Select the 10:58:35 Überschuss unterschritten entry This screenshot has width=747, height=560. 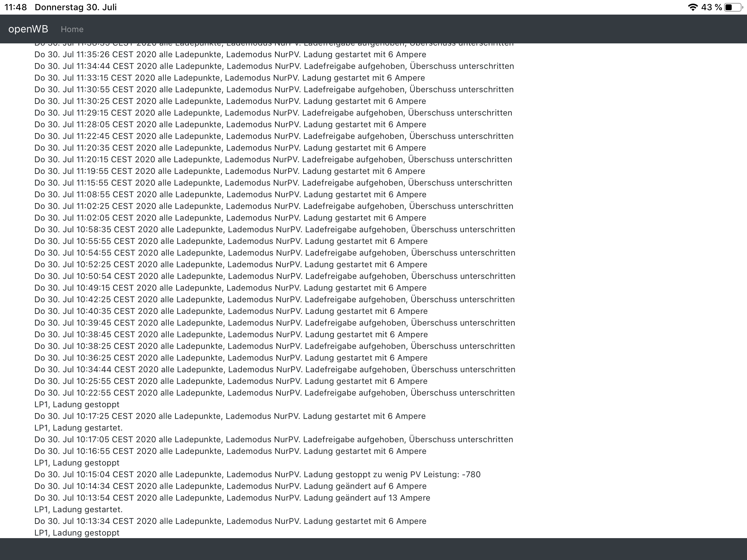tap(275, 229)
